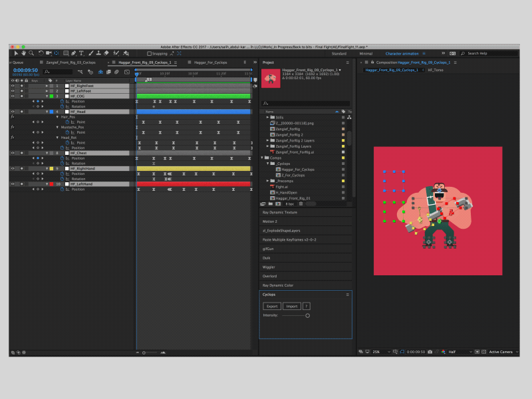Click the Export button in Cyclops panel
Image resolution: width=532 pixels, height=399 pixels.
pos(271,306)
